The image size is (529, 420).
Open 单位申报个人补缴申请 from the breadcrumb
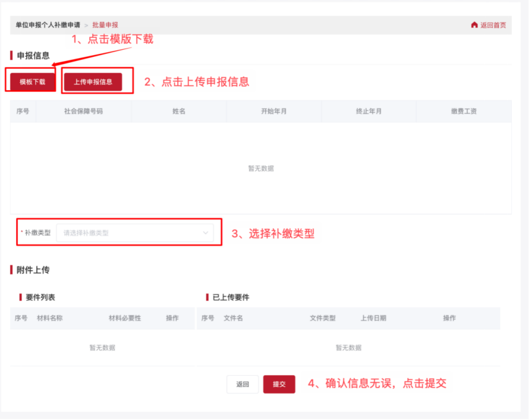pos(48,25)
